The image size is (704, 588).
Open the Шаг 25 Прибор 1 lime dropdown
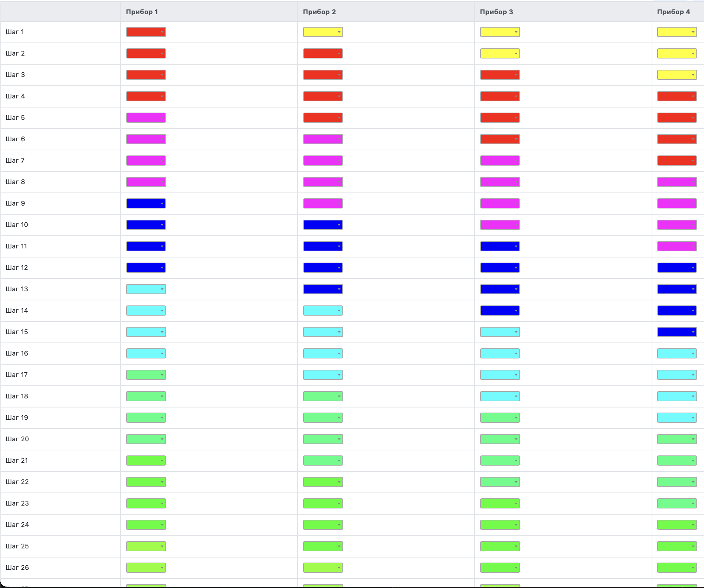pyautogui.click(x=146, y=546)
